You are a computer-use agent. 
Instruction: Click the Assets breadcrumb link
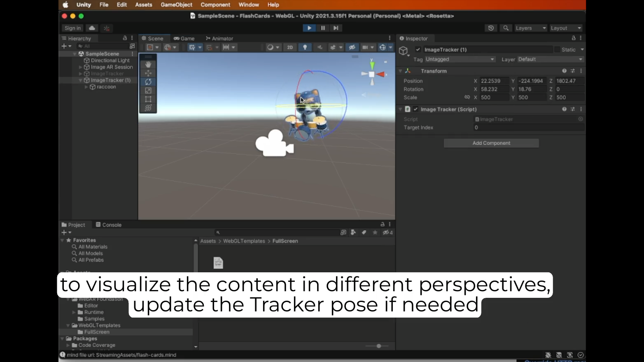pyautogui.click(x=208, y=241)
